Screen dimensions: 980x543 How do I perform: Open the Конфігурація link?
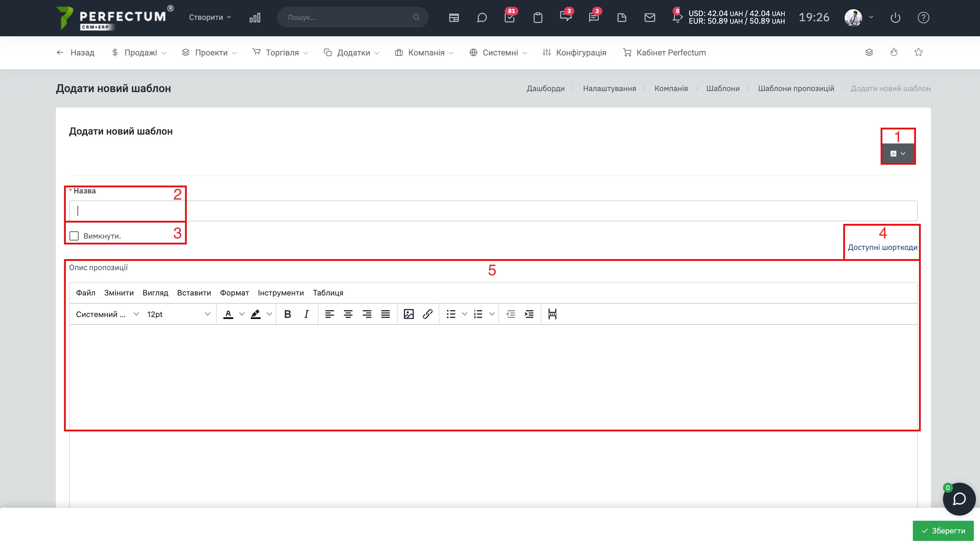[x=574, y=52]
